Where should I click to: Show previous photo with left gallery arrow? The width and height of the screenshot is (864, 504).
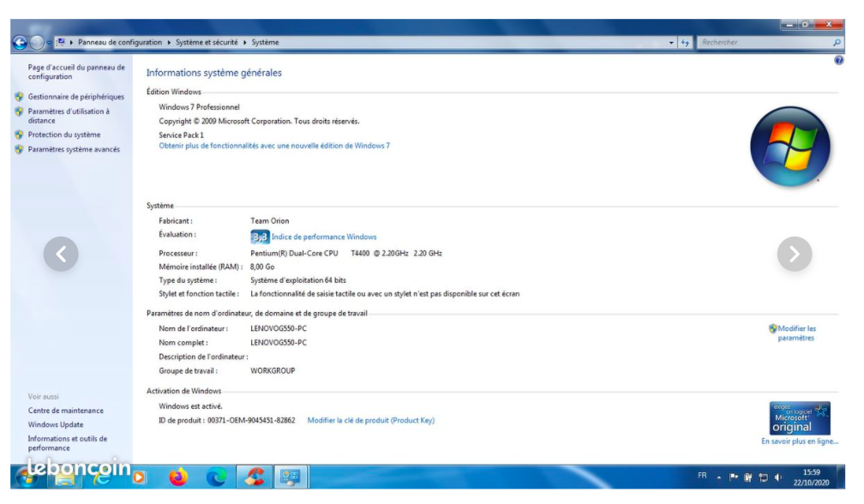click(x=61, y=254)
